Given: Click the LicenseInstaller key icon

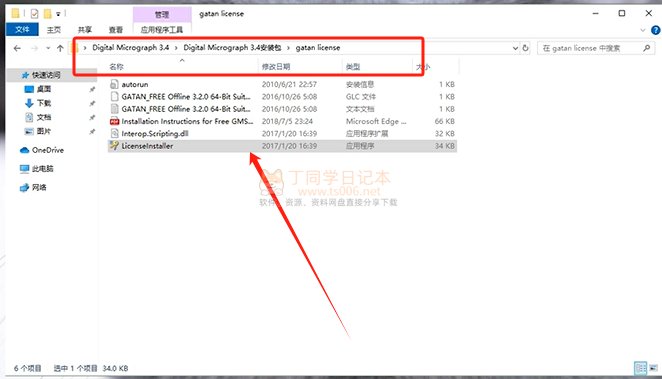Looking at the screenshot, I should click(x=114, y=146).
